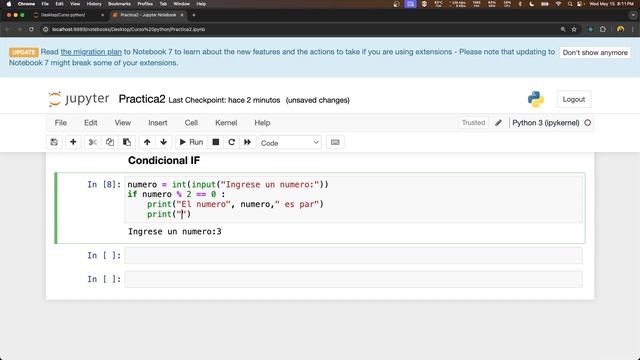The height and width of the screenshot is (360, 640).
Task: Click the second empty code cell
Action: tap(353, 279)
